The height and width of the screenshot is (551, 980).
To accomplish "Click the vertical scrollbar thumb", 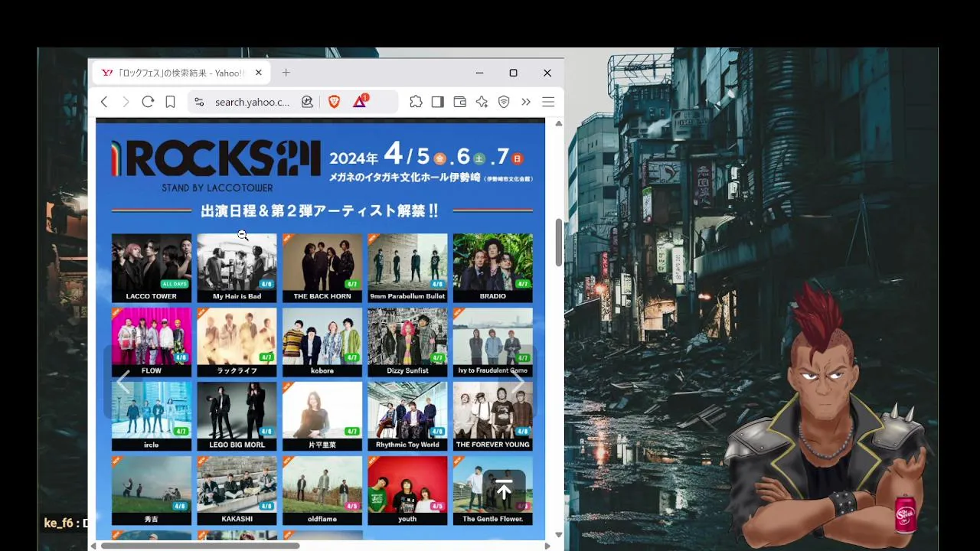I will coord(559,243).
